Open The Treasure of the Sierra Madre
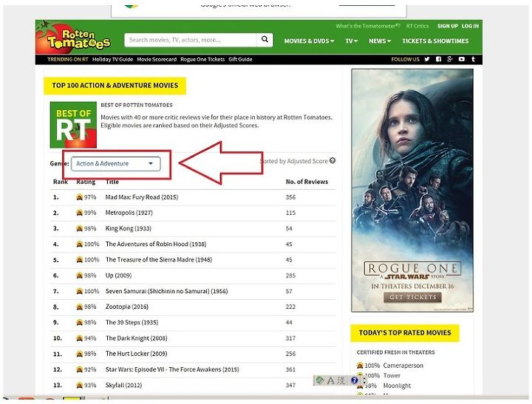The height and width of the screenshot is (404, 532). [x=158, y=259]
